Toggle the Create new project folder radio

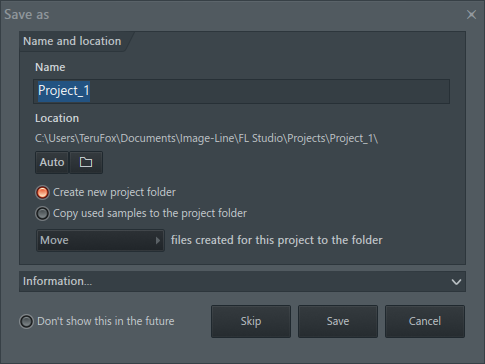[42, 193]
